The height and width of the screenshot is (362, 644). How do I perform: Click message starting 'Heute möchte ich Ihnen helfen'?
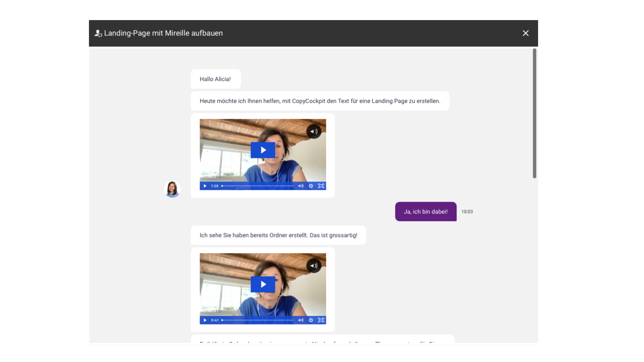coord(320,101)
